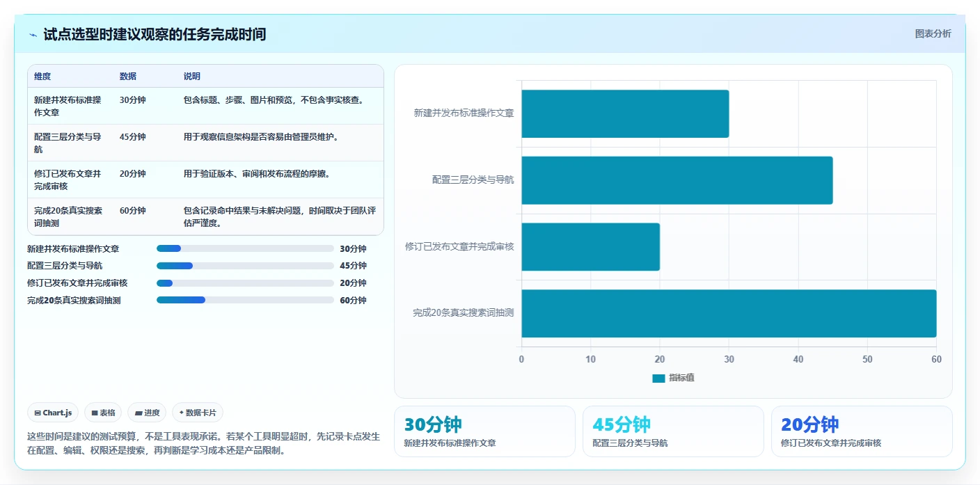
Task: Click the x-axis tick label 30
Action: [729, 359]
